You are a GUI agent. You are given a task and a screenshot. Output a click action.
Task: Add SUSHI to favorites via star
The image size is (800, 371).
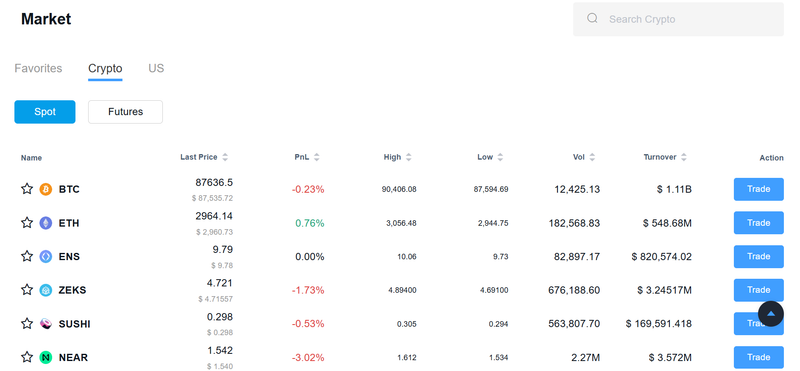pyautogui.click(x=27, y=324)
